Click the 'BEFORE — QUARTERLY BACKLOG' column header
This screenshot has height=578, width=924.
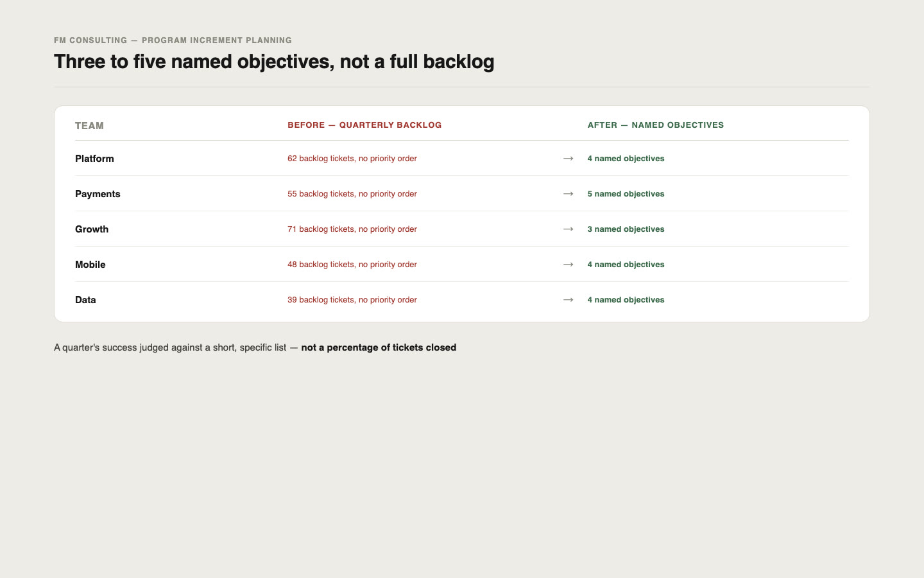pos(364,125)
